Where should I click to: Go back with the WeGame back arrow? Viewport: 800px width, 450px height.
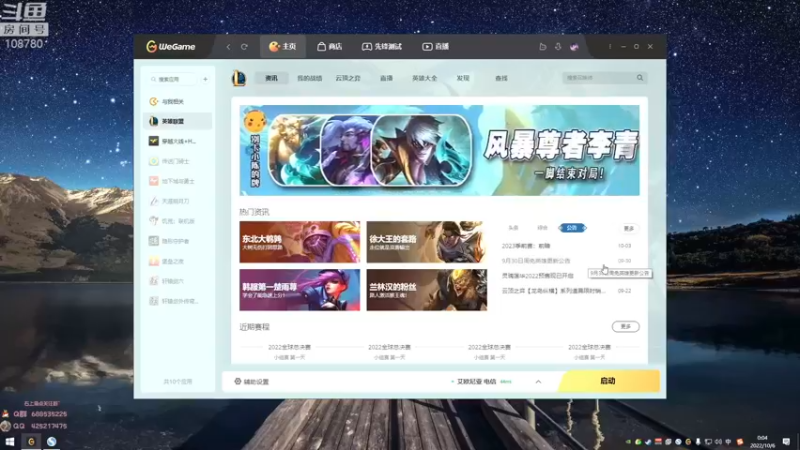(228, 46)
